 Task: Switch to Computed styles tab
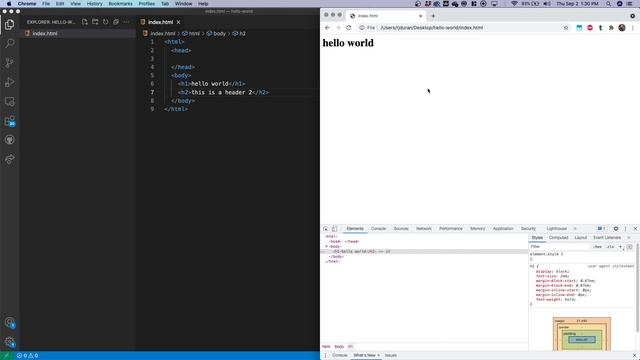click(x=558, y=238)
